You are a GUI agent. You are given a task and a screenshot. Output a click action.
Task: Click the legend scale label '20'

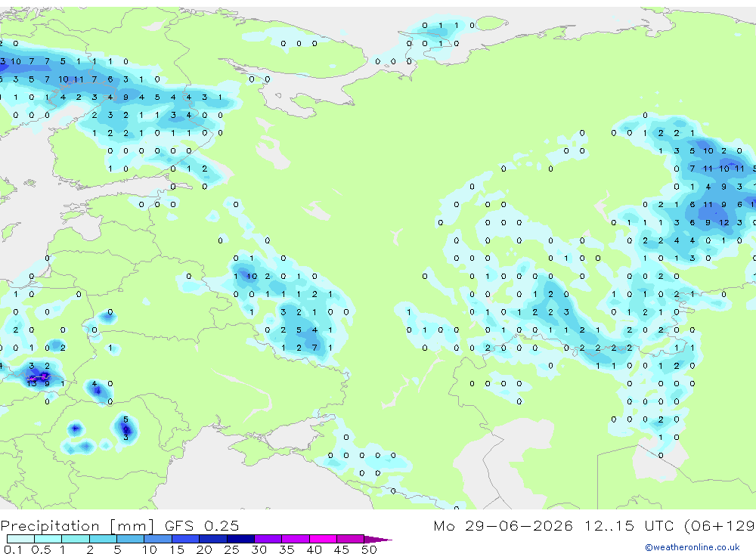(204, 549)
